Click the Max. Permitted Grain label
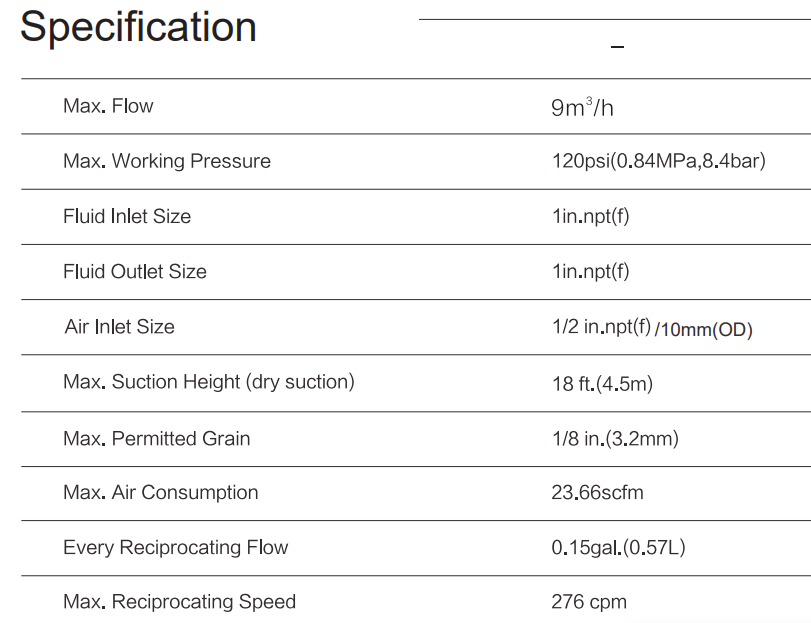This screenshot has height=623, width=811. (x=157, y=438)
